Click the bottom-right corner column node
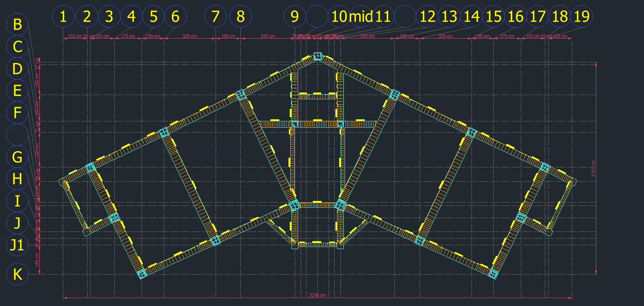 click(493, 274)
